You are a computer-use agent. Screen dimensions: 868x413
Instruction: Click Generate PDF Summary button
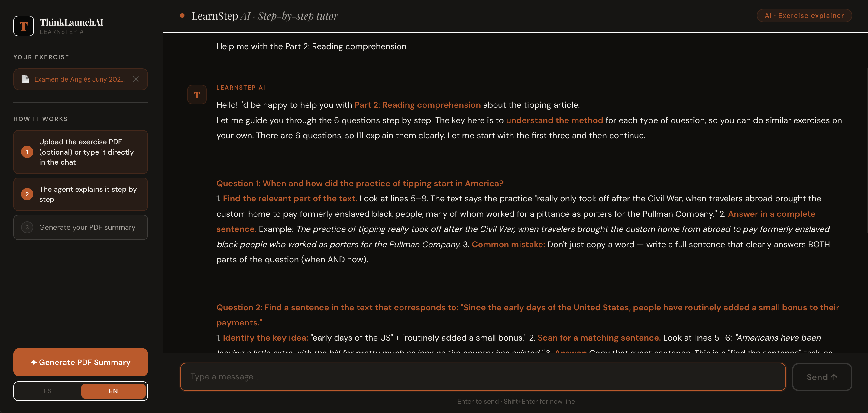tap(80, 362)
